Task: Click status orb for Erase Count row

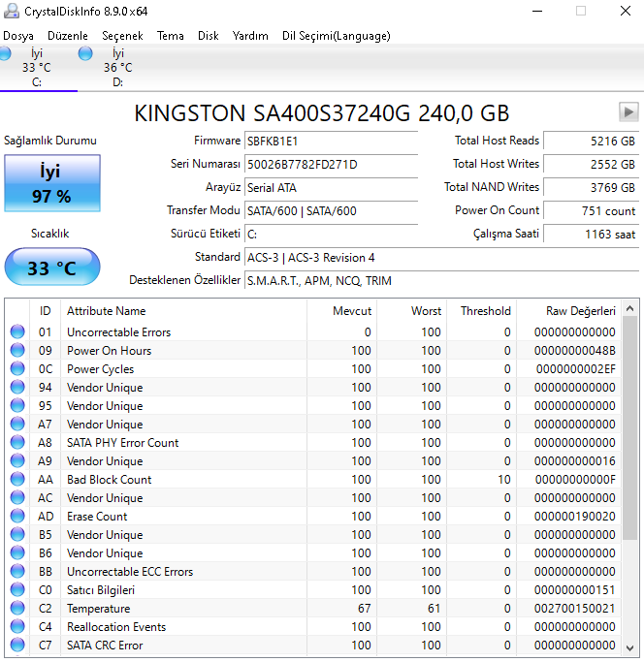Action: pyautogui.click(x=17, y=516)
